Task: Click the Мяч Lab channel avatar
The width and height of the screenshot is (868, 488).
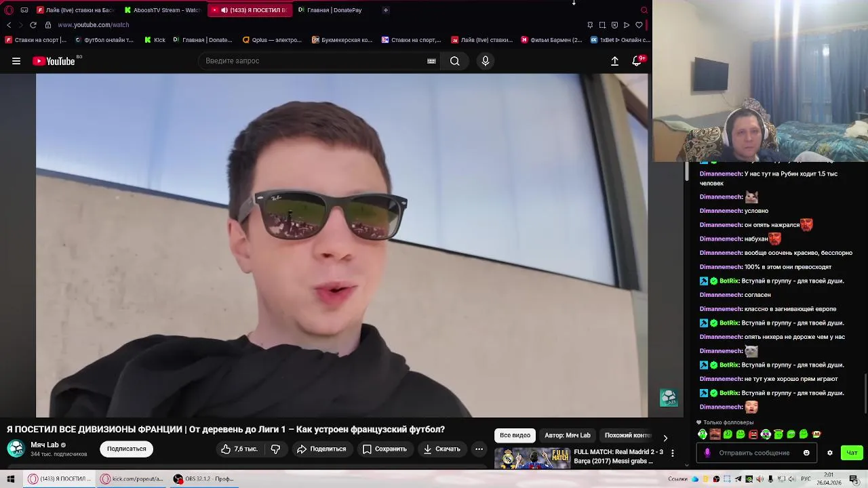Action: pyautogui.click(x=16, y=449)
